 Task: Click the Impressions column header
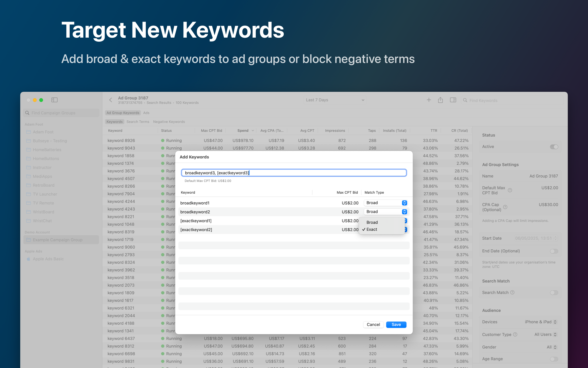click(x=335, y=131)
